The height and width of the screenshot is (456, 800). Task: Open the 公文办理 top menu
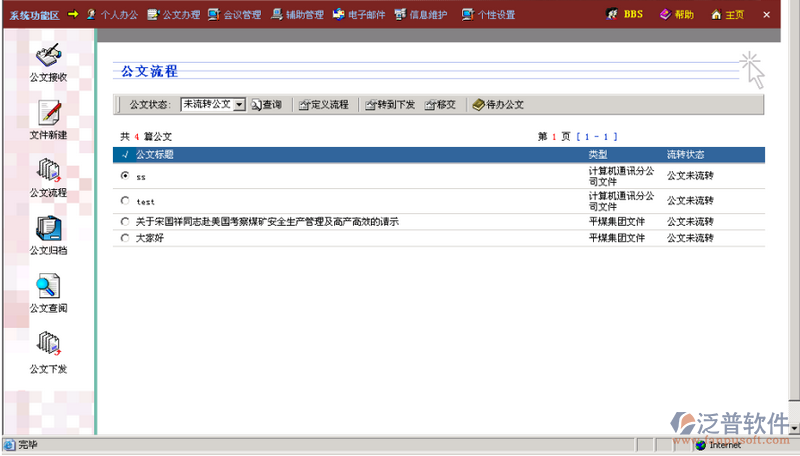click(x=174, y=15)
